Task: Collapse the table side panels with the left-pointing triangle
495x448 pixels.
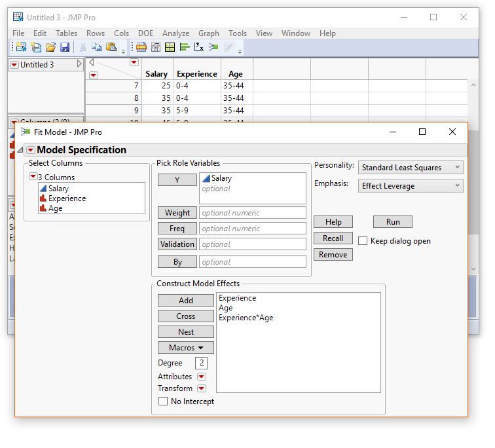Action: coord(92,62)
